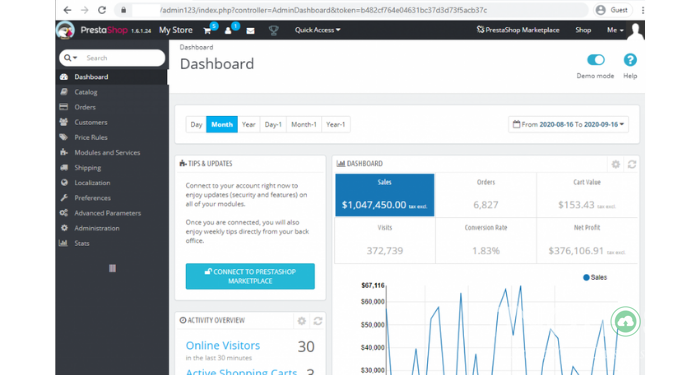Focus the sidebar Search input field
700x375 pixels.
point(123,58)
